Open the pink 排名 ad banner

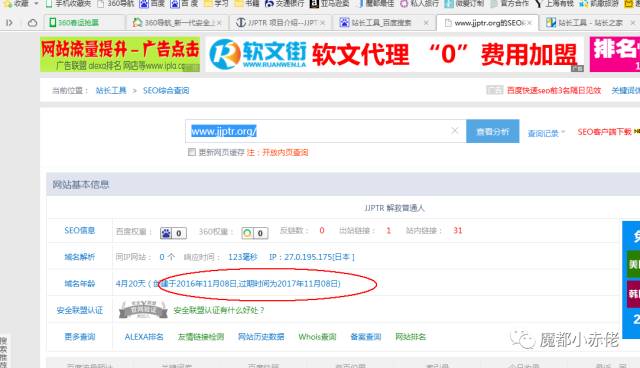click(x=615, y=54)
